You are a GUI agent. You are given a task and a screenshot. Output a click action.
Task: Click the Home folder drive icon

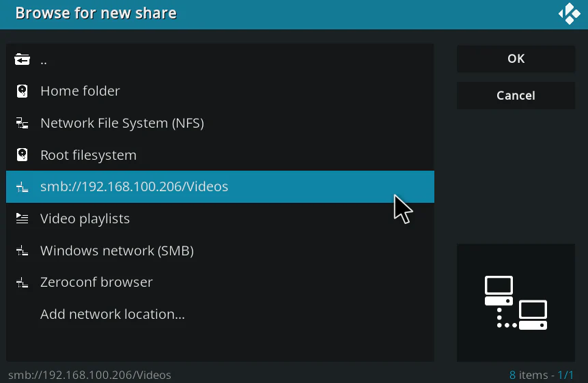(23, 91)
